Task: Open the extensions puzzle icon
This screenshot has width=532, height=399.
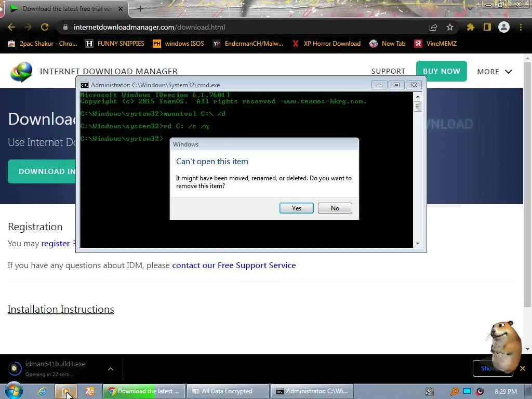Action: (470, 27)
